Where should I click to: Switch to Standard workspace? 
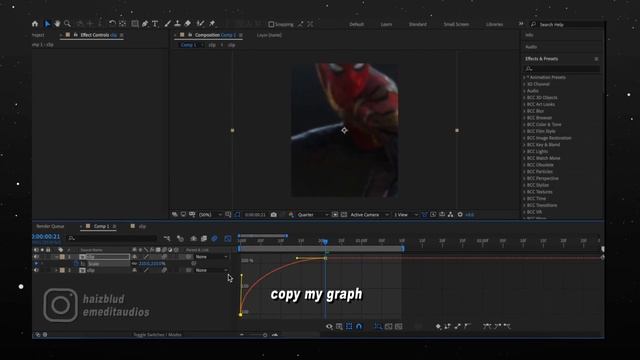pos(418,24)
